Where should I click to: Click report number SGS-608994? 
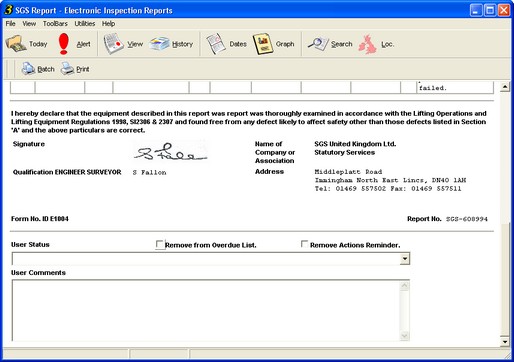467,219
